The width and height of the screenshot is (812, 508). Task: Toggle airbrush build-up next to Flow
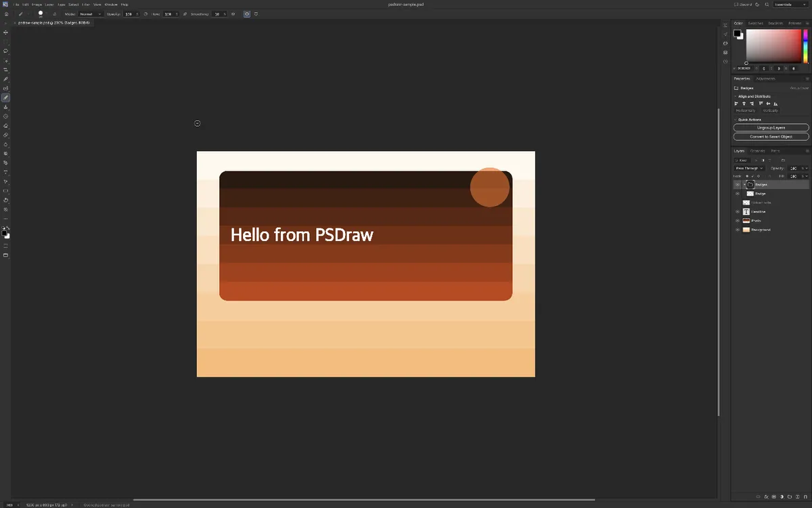pos(185,14)
